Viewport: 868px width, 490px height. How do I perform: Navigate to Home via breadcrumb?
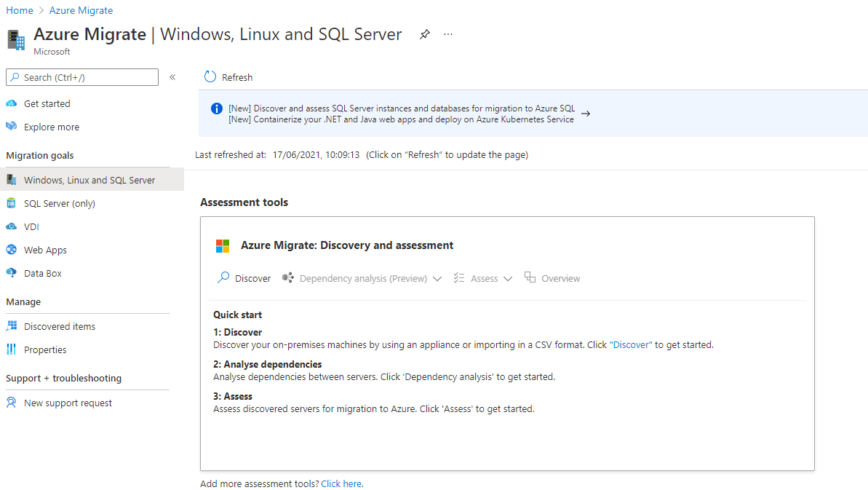coord(20,10)
